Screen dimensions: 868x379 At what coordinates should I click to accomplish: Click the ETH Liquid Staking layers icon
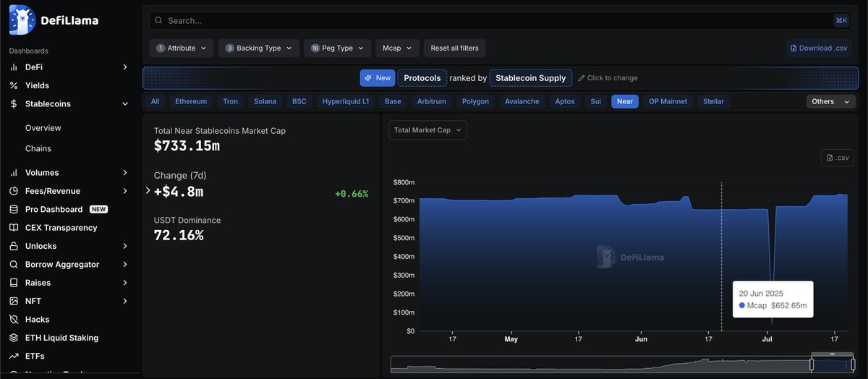tap(14, 338)
